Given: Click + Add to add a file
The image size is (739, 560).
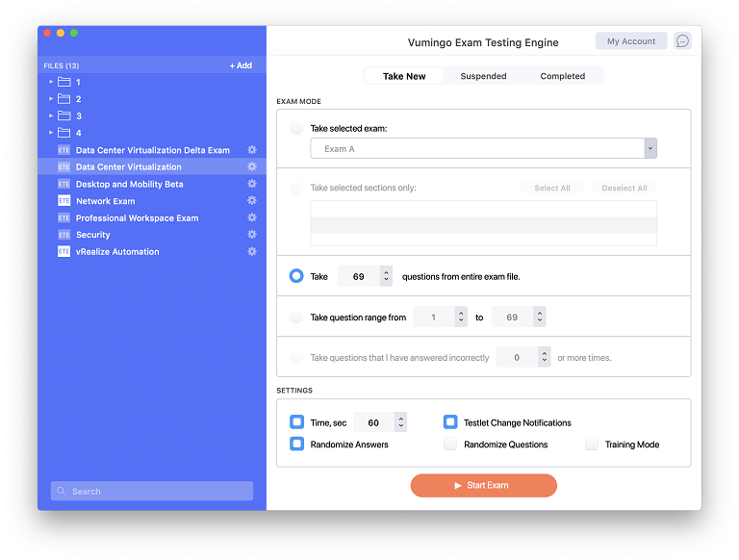Looking at the screenshot, I should point(241,65).
